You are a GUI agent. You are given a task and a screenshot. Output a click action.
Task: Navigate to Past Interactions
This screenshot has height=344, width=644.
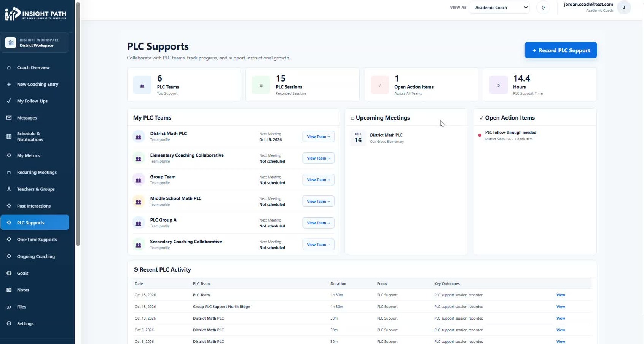[x=35, y=206]
